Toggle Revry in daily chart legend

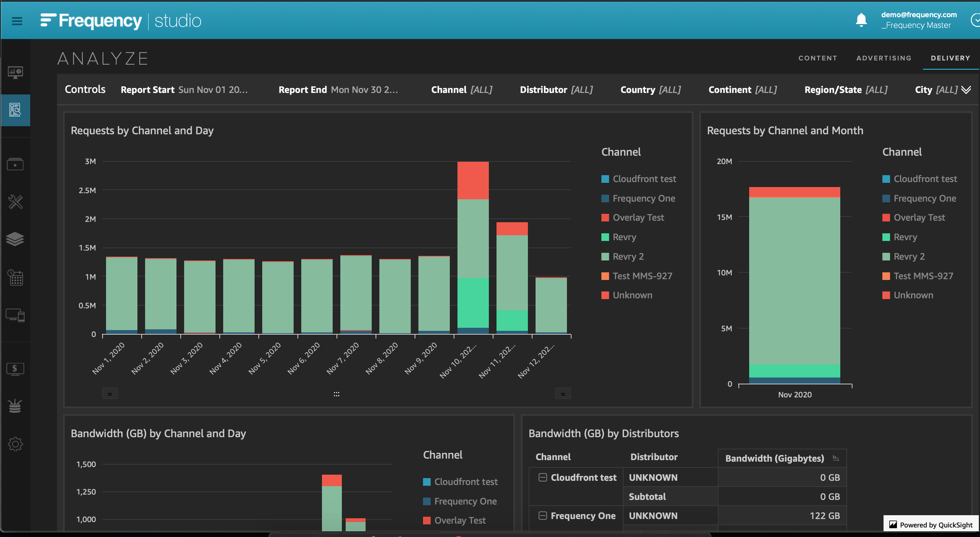click(x=619, y=237)
